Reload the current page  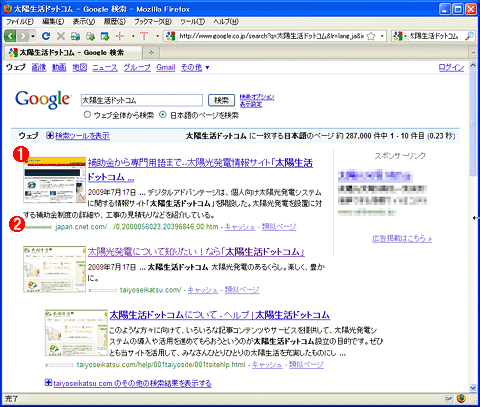pos(46,36)
